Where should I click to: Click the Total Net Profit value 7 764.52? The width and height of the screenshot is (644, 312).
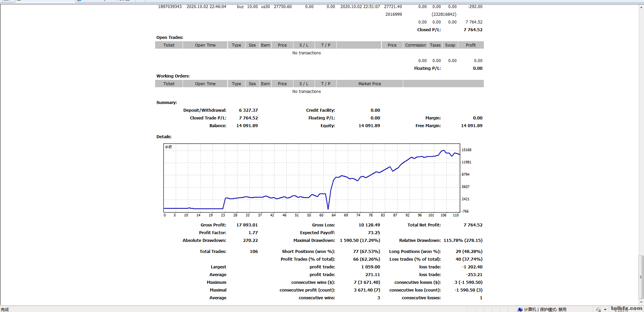pyautogui.click(x=473, y=225)
